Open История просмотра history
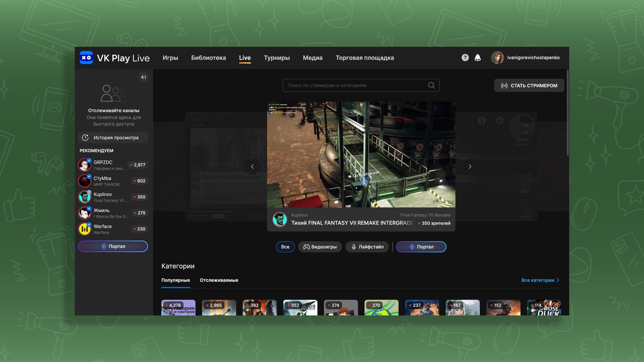 113,138
